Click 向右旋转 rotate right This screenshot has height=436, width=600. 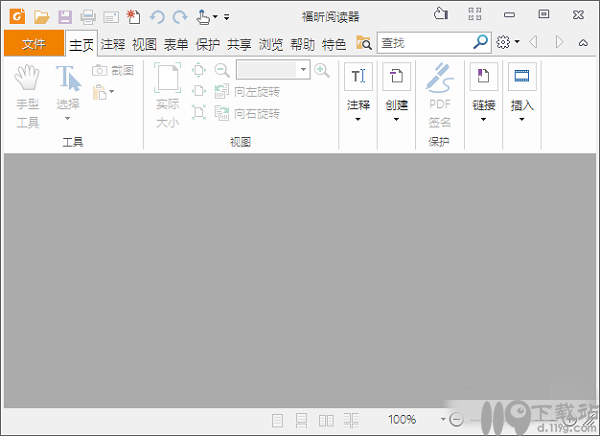tap(247, 113)
